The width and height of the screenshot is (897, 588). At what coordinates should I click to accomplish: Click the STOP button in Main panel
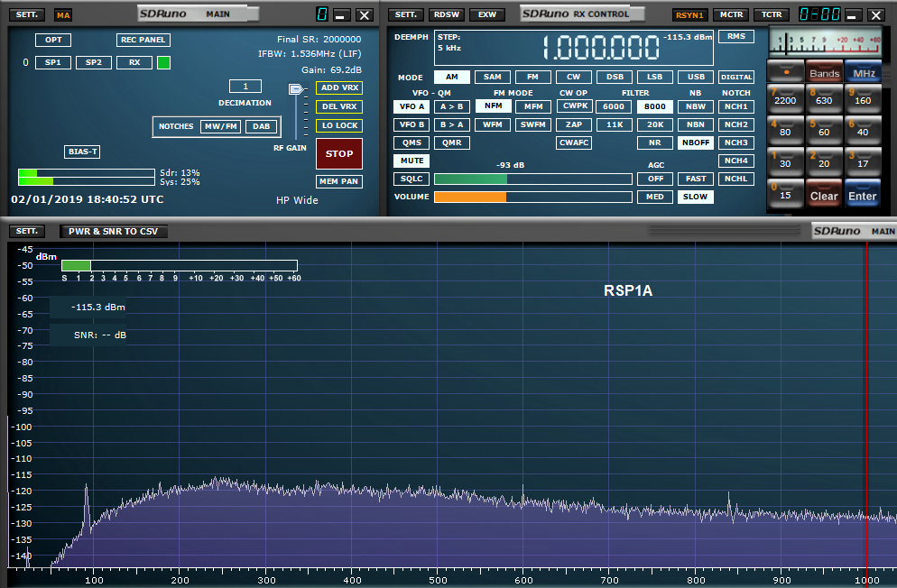[x=339, y=153]
